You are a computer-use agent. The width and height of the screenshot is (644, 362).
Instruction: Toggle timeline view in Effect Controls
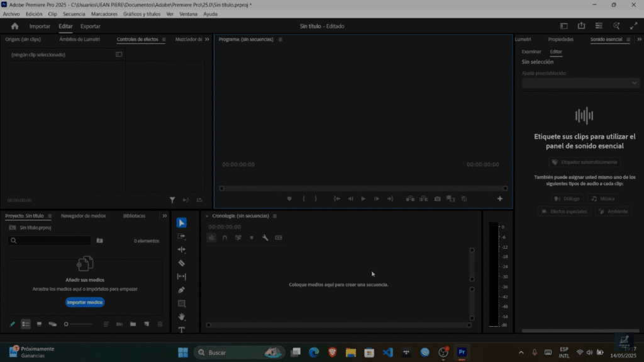[119, 54]
